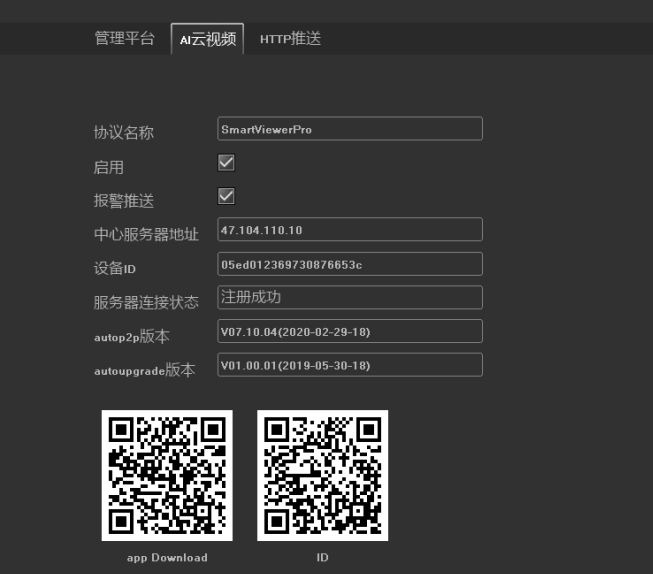Click the 中心服务器地址 field 47.104.110.10
The width and height of the screenshot is (653, 574).
coord(350,229)
